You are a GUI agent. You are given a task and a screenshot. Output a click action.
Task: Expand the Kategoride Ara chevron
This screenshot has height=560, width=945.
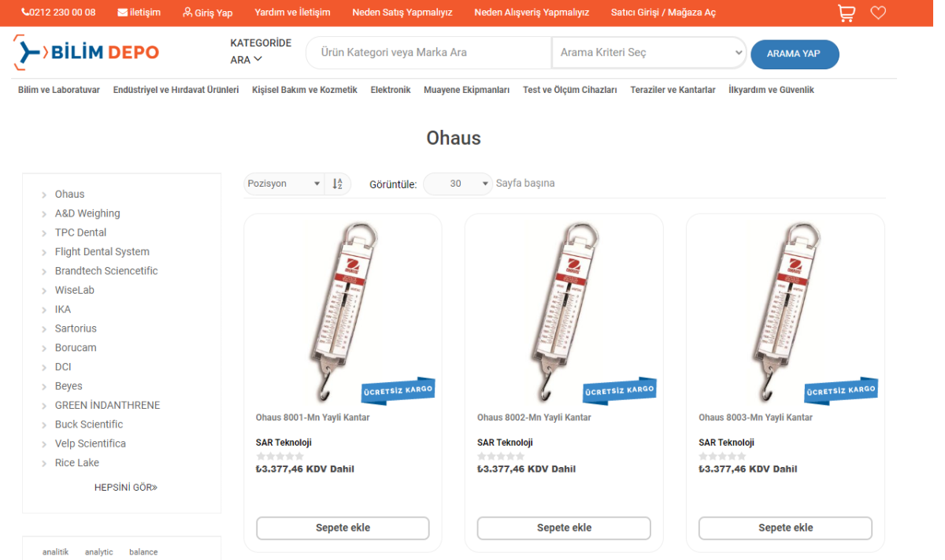[x=258, y=59]
